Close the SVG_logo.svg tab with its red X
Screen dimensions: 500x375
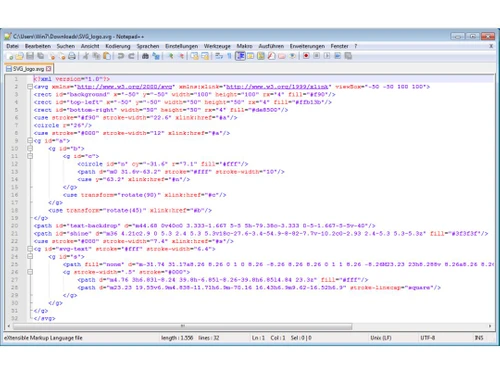coord(49,69)
